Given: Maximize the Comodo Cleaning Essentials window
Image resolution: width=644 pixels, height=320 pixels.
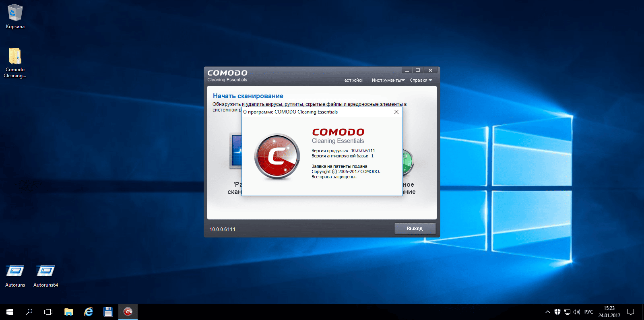Looking at the screenshot, I should point(418,70).
